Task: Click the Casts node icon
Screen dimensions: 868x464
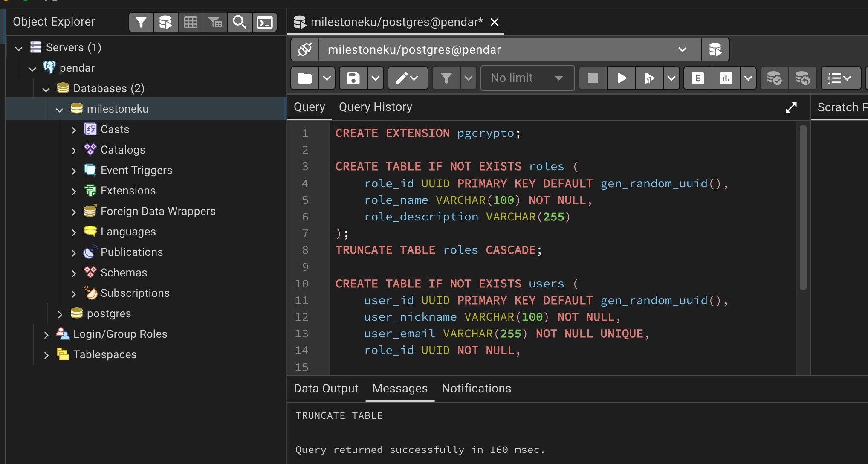Action: pyautogui.click(x=90, y=129)
